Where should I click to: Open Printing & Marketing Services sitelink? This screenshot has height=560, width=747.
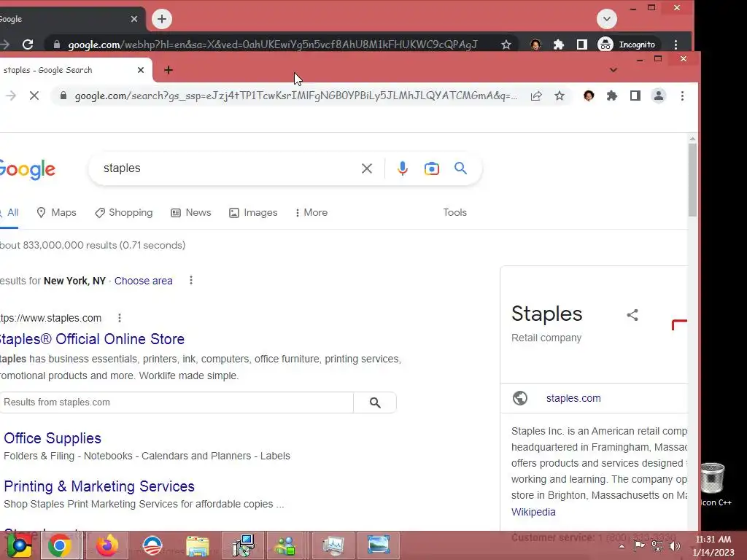(99, 486)
